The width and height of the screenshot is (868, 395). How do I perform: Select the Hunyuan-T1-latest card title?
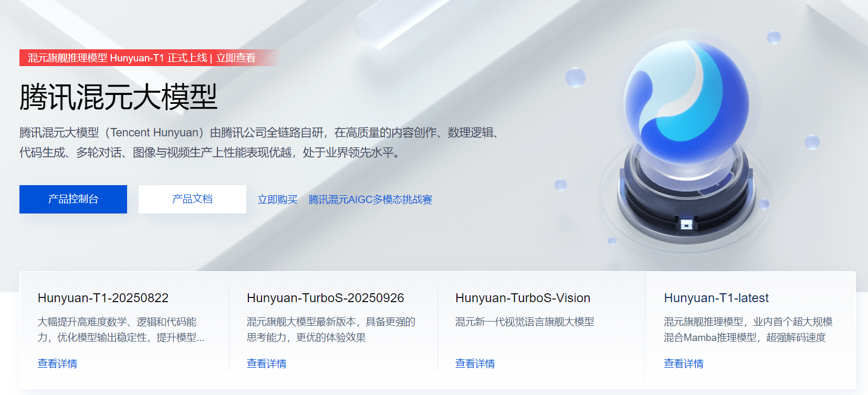[x=716, y=298]
